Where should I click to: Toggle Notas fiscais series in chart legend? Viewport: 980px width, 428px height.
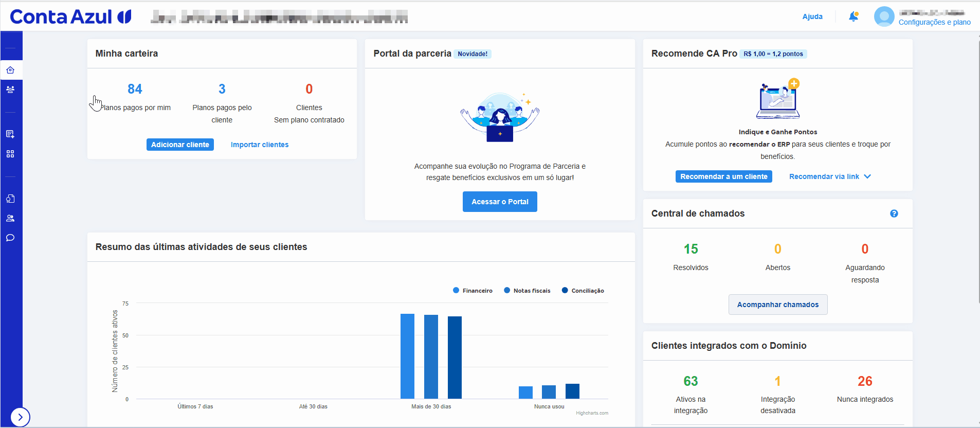[527, 291]
